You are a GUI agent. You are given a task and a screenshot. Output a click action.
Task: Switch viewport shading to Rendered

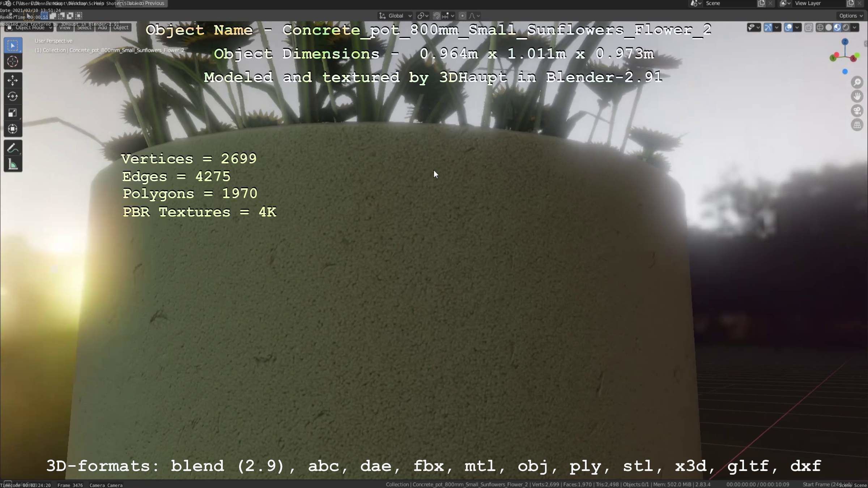[846, 27]
